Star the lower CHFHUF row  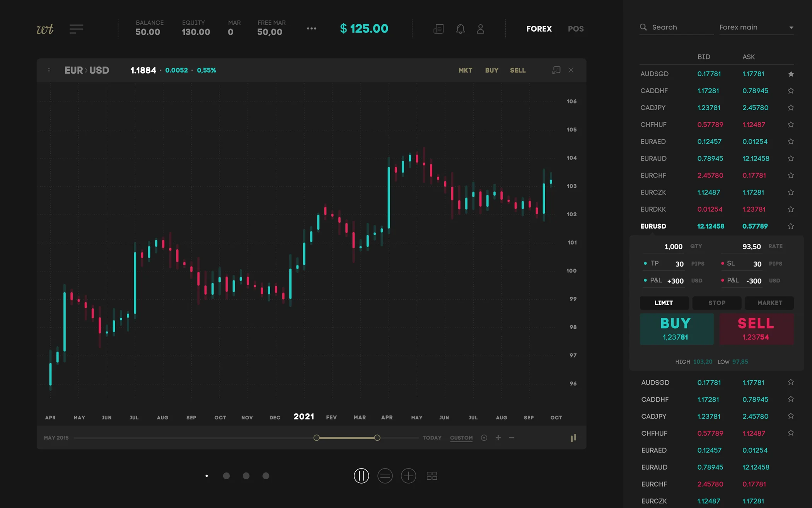pyautogui.click(x=791, y=433)
